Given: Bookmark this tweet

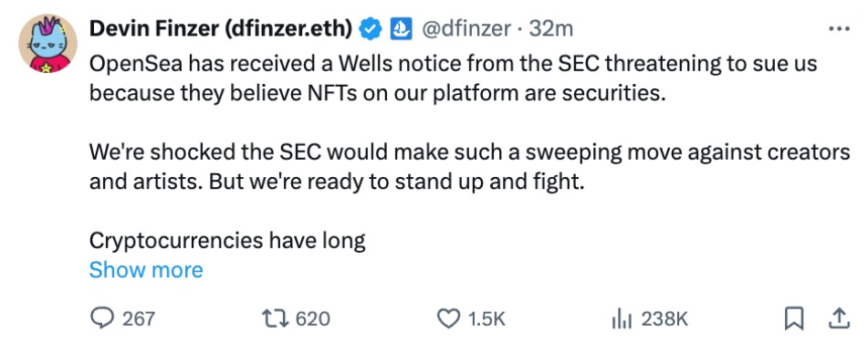Looking at the screenshot, I should click(x=794, y=319).
